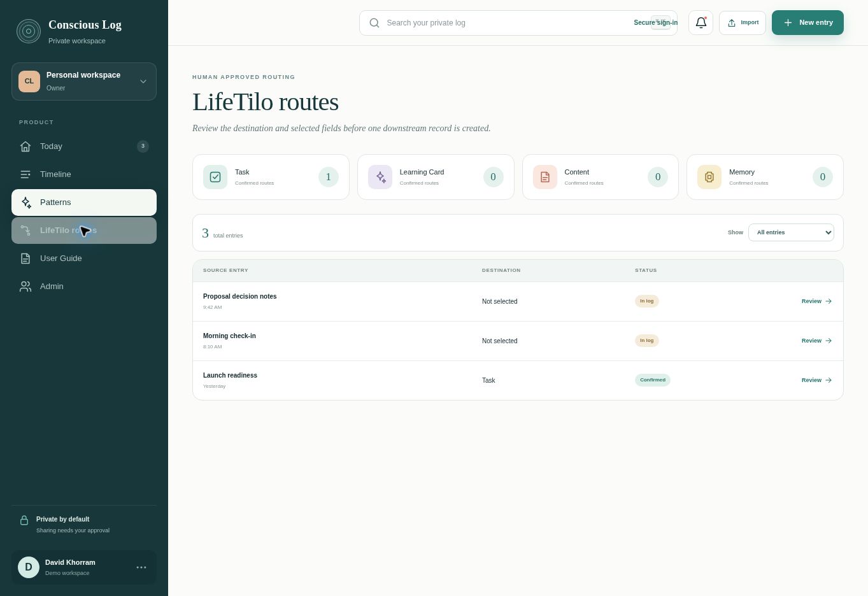
Task: Review the Proposal decision notes entry
Action: coord(816,302)
